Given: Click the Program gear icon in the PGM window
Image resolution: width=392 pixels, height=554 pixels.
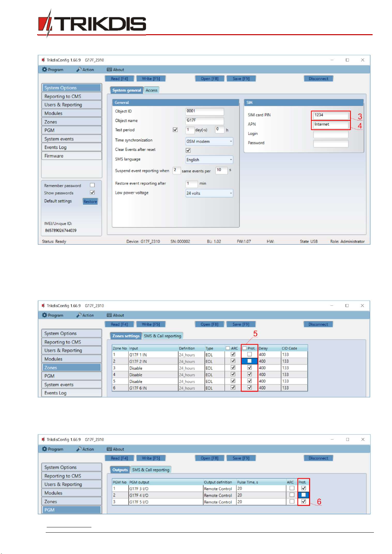Looking at the screenshot, I should (44, 449).
